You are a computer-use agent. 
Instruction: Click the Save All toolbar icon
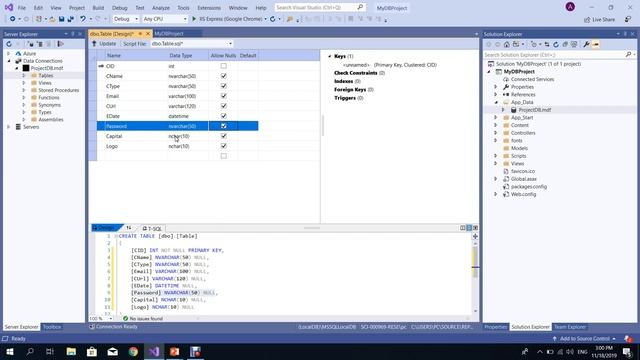tap(70, 19)
